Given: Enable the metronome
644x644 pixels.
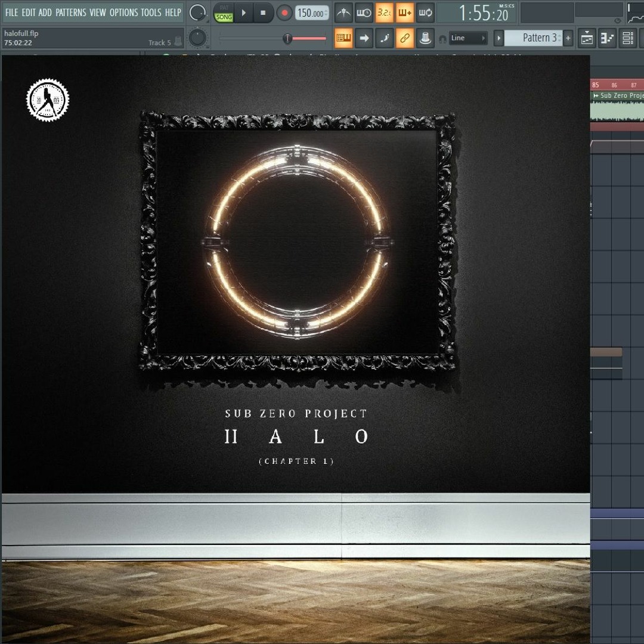Looking at the screenshot, I should point(343,13).
